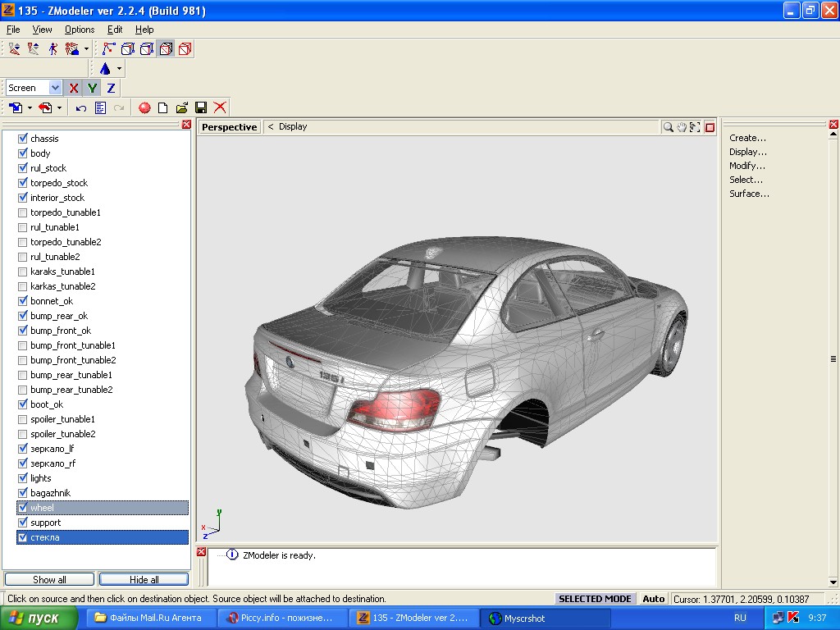Open dropdown arrow beside export icon

59,107
